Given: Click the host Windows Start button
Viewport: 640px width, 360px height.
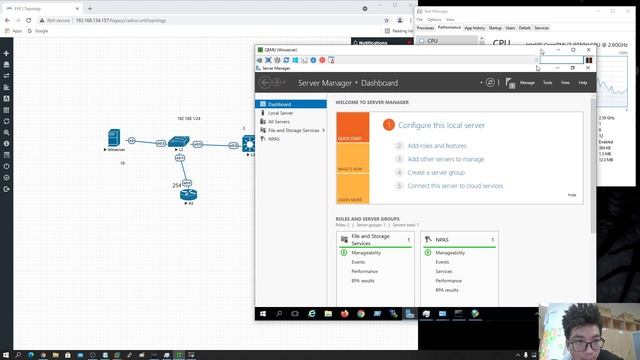Looking at the screenshot, I should pos(6,355).
